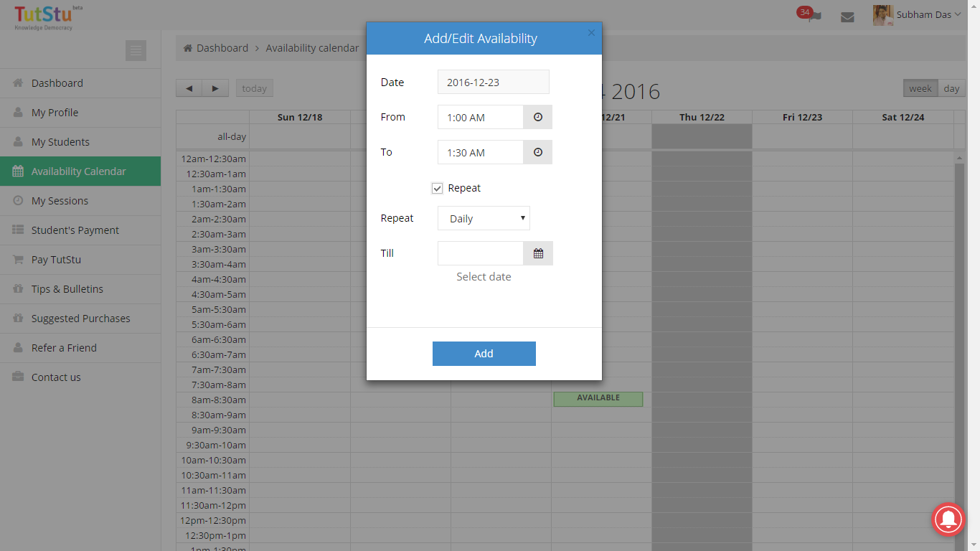Select My Sessions in the sidebar
This screenshot has height=551, width=980.
pyautogui.click(x=80, y=201)
